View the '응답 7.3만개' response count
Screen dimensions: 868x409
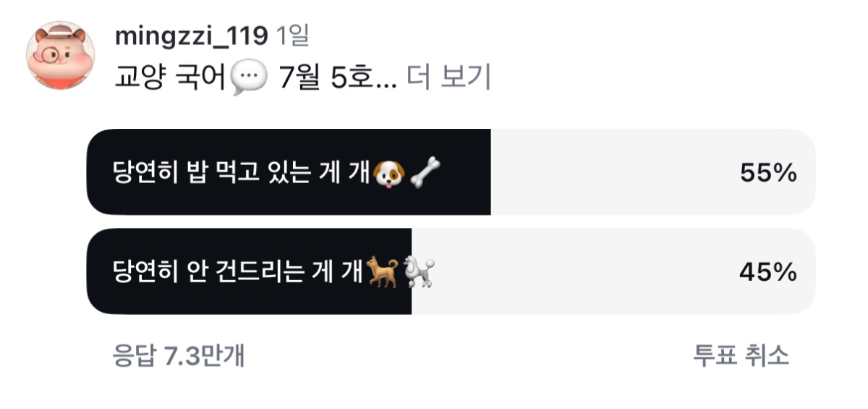[179, 355]
